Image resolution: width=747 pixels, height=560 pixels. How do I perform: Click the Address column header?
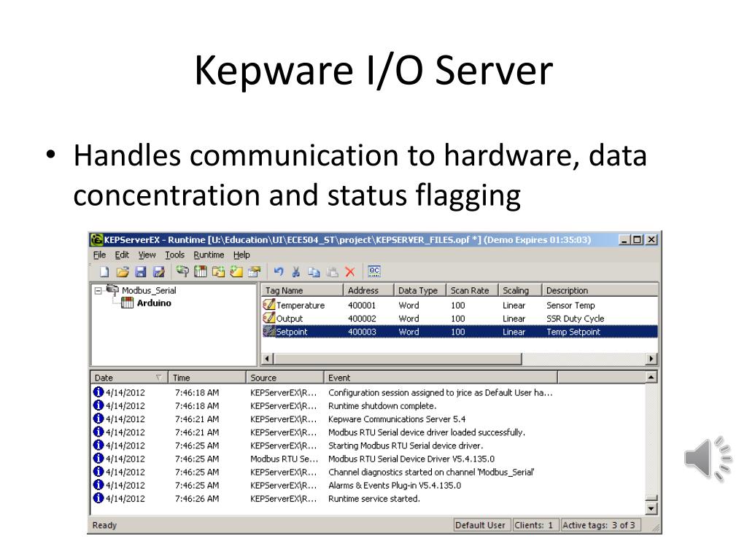[x=368, y=290]
